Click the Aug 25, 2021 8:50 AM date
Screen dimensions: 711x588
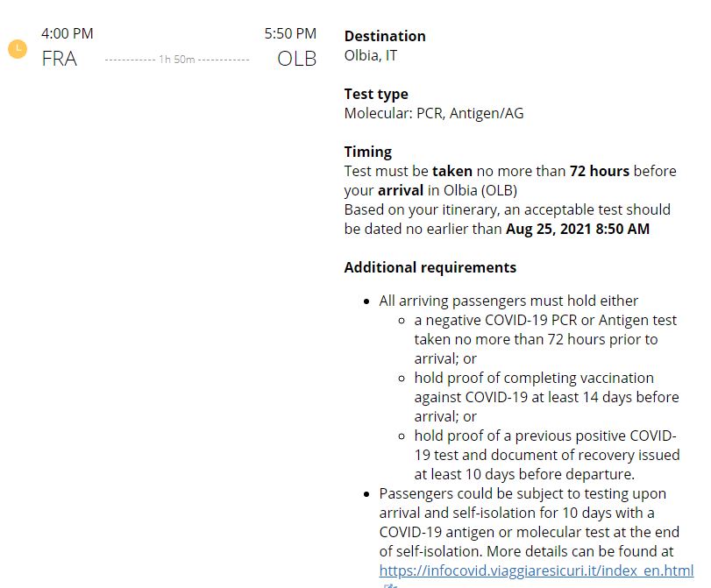coord(578,229)
